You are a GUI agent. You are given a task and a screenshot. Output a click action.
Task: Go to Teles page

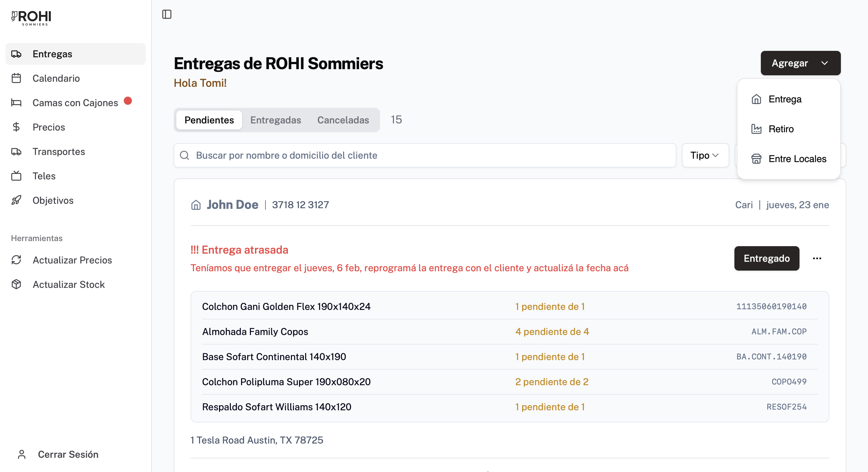[76, 176]
